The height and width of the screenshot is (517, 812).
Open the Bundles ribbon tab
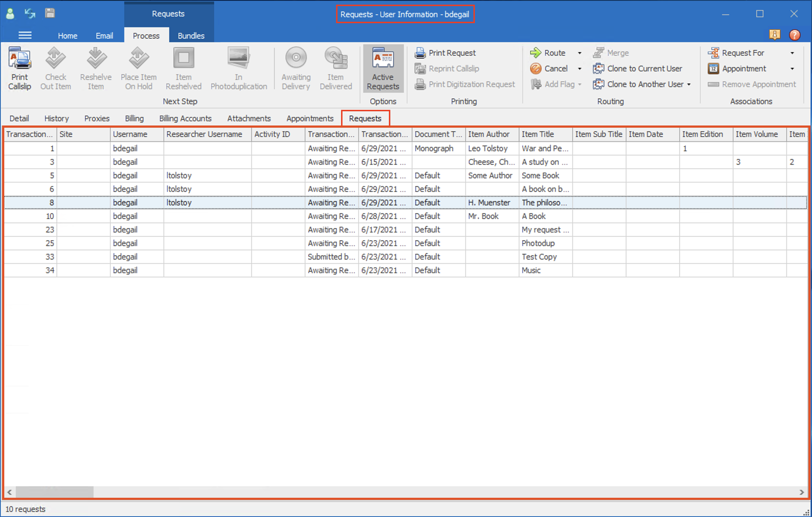(191, 35)
